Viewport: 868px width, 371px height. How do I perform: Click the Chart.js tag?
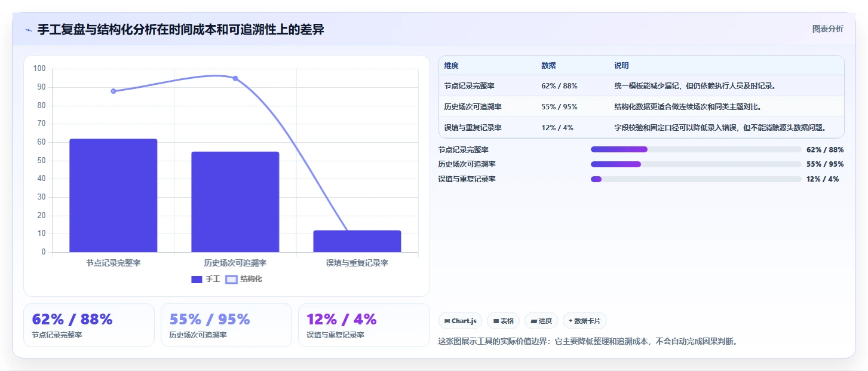[460, 321]
